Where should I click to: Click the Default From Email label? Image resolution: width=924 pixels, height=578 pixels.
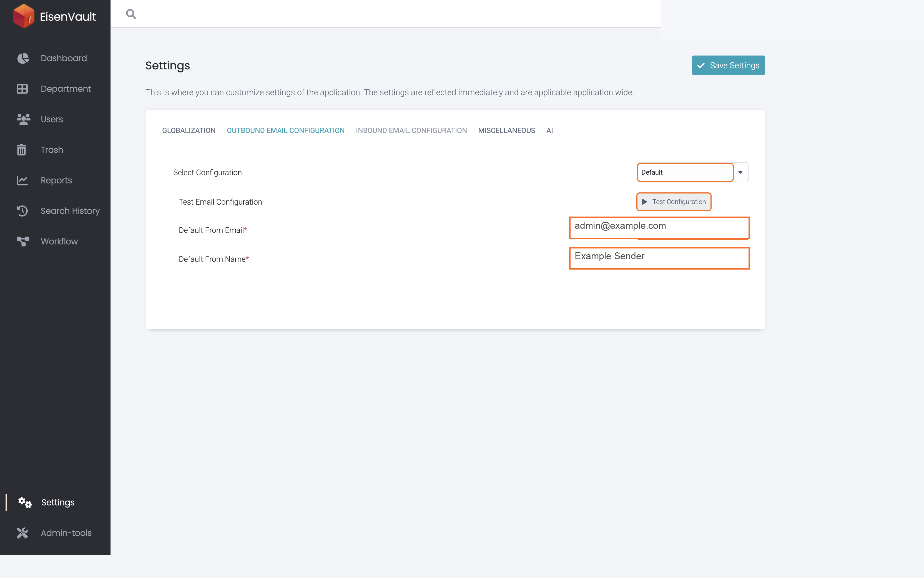click(x=213, y=230)
